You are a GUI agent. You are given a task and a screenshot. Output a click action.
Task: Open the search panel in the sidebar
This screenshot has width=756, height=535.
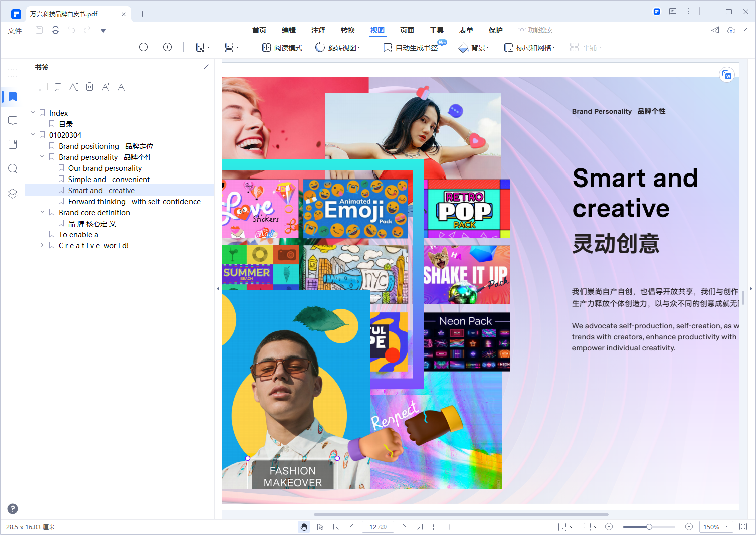tap(12, 168)
